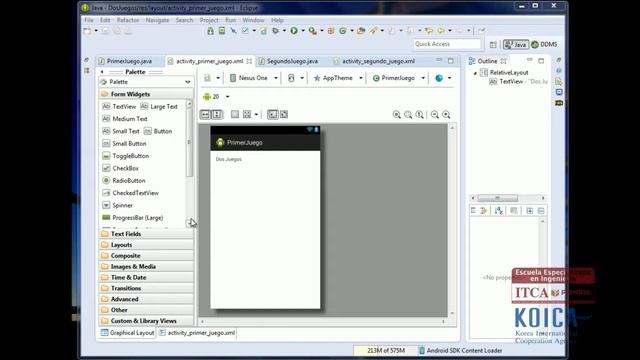Open the Android Virtual Device Manager icon
This screenshot has height=360, width=640.
222,31
